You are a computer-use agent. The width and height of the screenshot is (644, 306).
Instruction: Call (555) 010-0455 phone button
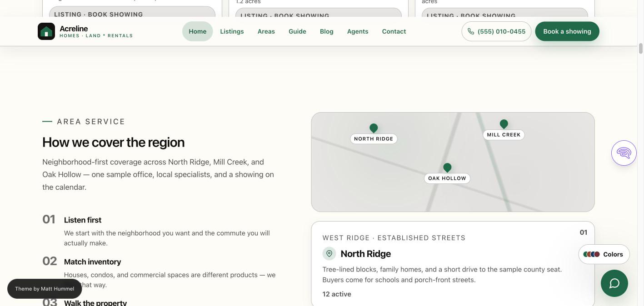click(496, 31)
